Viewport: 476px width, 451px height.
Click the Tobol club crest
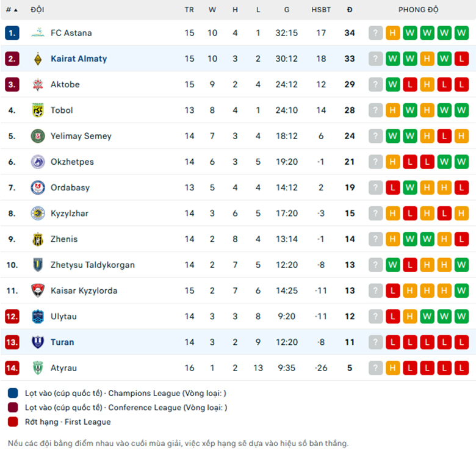38,110
